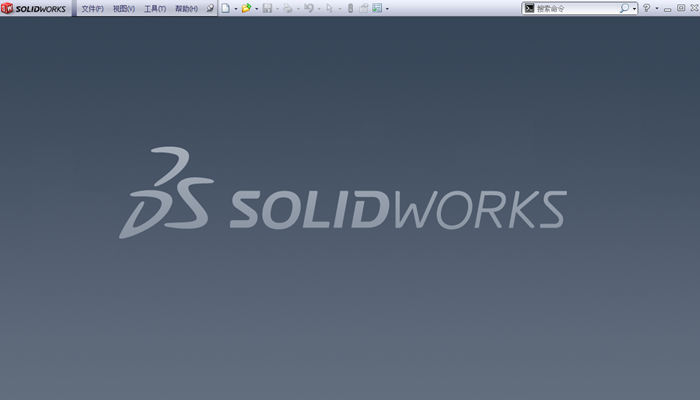Click the command prompt icon in search box

click(x=529, y=8)
